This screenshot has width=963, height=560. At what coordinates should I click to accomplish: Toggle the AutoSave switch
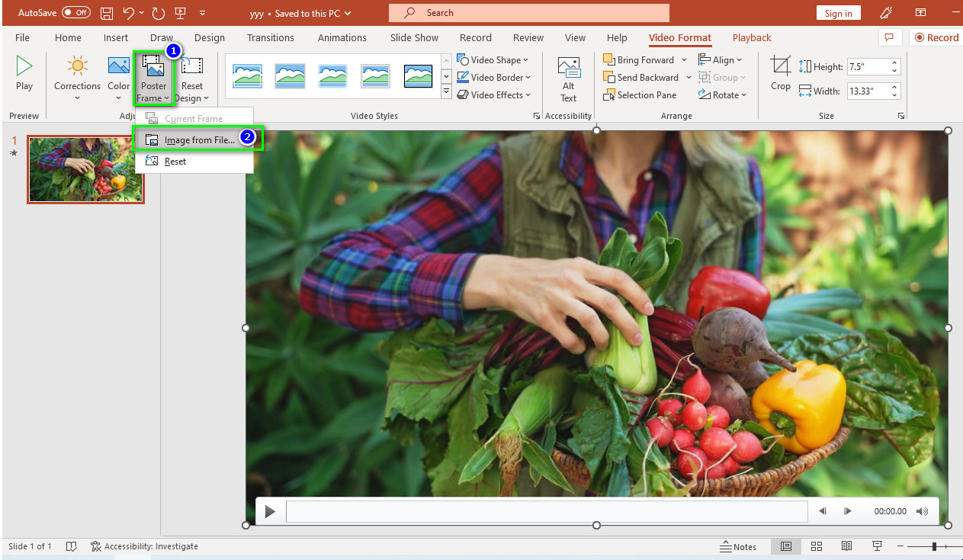76,13
